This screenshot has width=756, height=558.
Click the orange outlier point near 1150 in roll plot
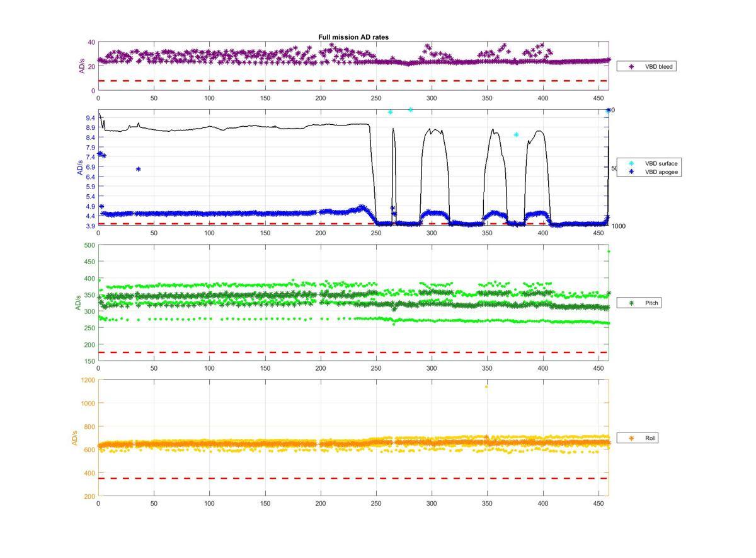pyautogui.click(x=486, y=387)
